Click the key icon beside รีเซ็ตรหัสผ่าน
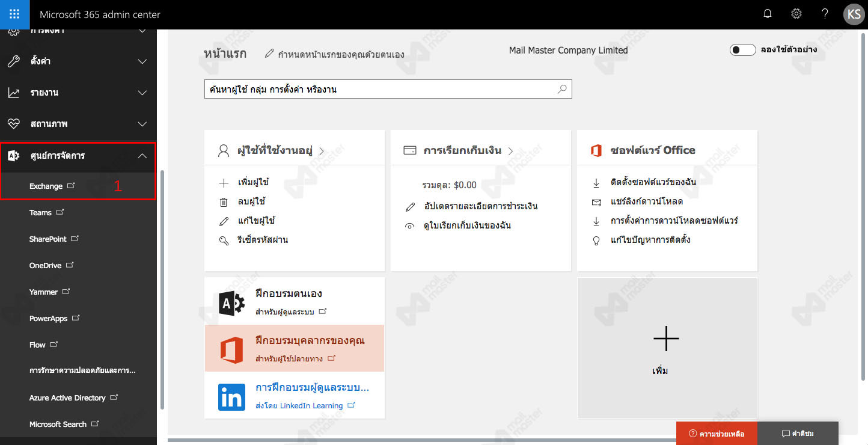The height and width of the screenshot is (445, 868). 224,240
